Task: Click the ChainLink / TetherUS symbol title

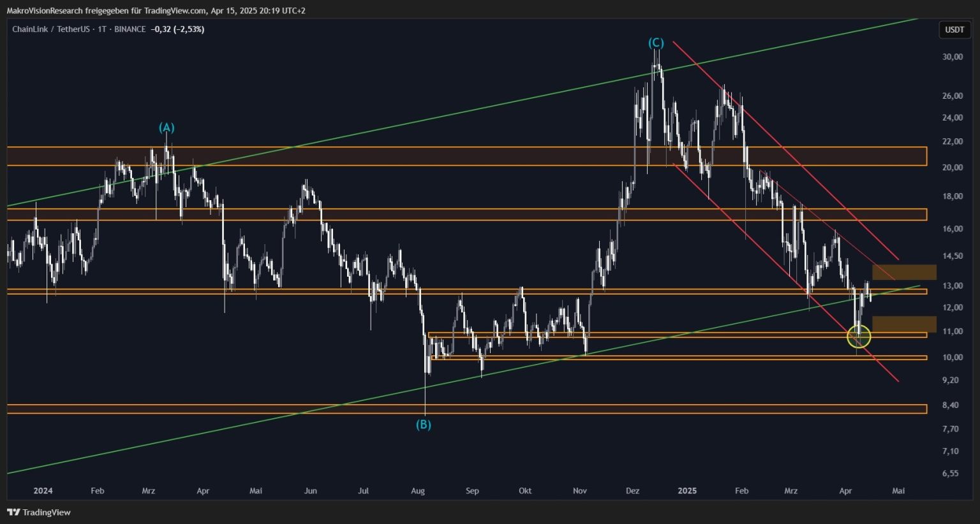Action: tap(50, 29)
